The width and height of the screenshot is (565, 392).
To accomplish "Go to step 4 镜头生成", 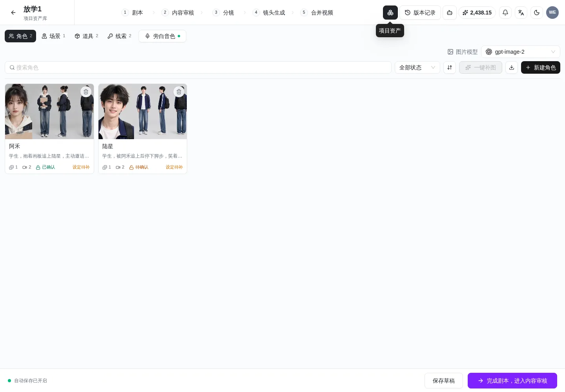I will pyautogui.click(x=269, y=13).
